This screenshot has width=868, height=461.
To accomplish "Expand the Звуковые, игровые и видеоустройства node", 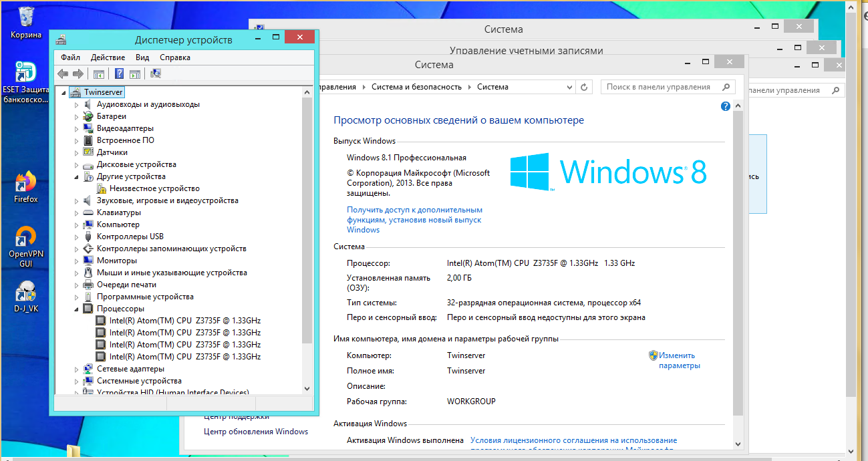I will (x=76, y=201).
